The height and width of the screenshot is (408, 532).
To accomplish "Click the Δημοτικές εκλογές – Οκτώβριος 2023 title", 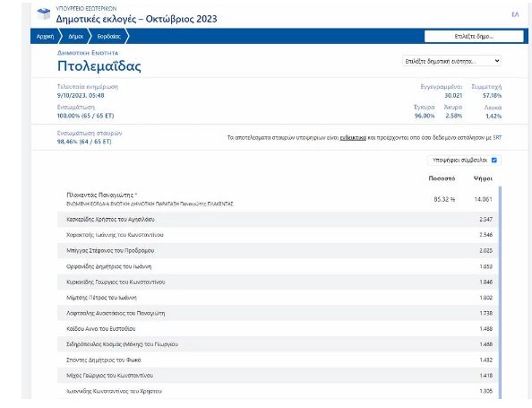I will pyautogui.click(x=136, y=19).
